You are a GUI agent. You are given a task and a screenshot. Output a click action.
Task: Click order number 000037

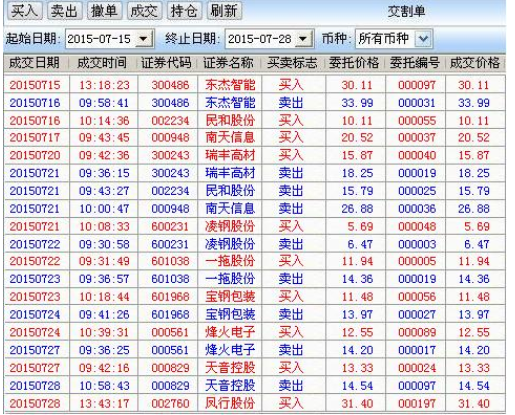coord(417,137)
